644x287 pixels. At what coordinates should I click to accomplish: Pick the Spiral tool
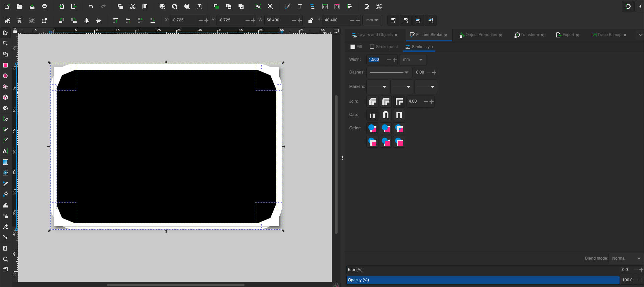click(x=5, y=108)
